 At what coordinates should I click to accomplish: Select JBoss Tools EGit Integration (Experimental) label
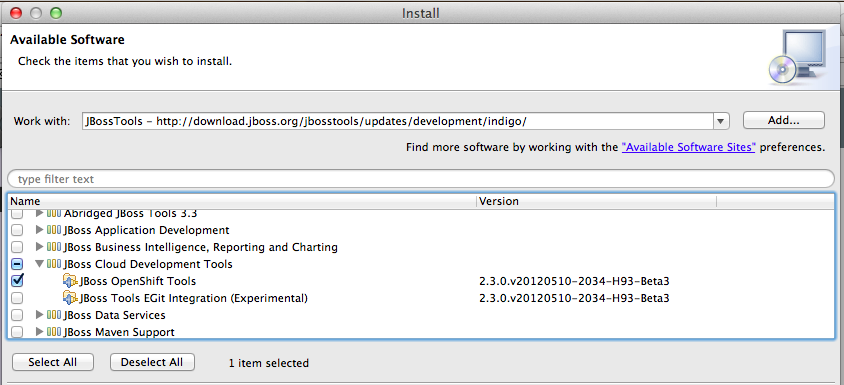194,298
